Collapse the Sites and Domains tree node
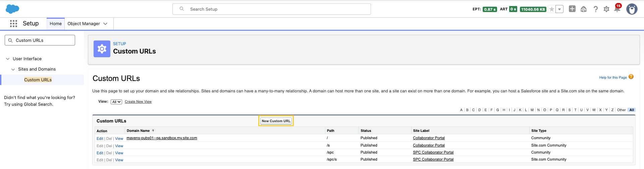644x169 pixels. click(13, 69)
